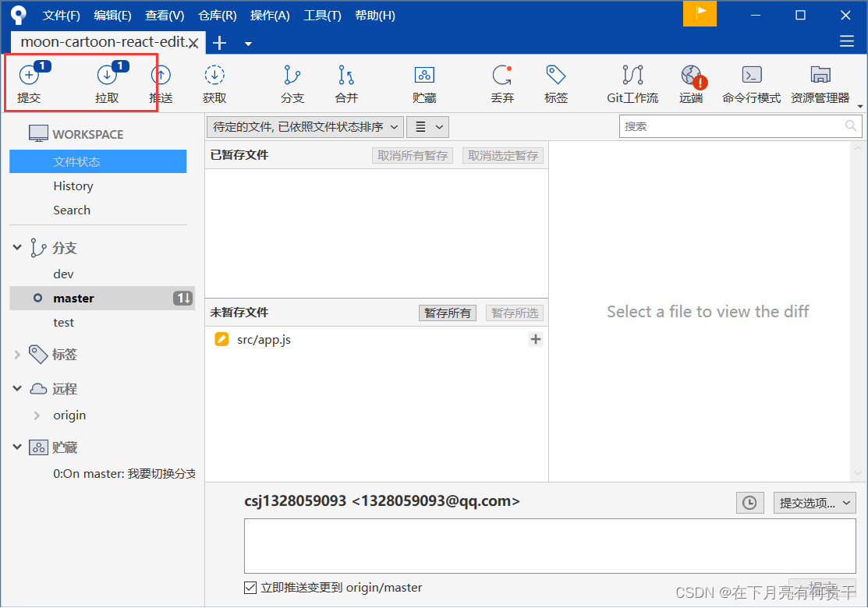Open Search in the sidebar
The image size is (868, 608).
tap(72, 210)
